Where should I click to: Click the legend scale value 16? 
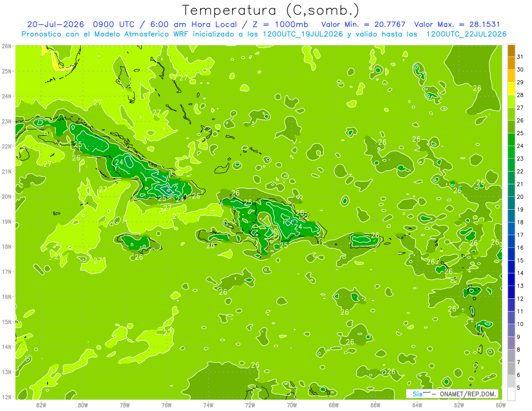point(520,247)
